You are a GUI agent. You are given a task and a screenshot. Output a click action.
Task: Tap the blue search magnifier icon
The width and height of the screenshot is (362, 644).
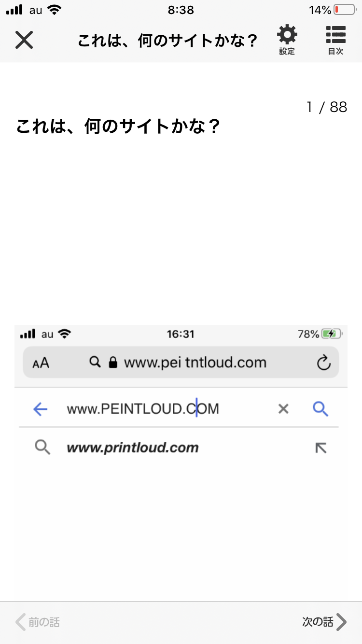coord(320,409)
